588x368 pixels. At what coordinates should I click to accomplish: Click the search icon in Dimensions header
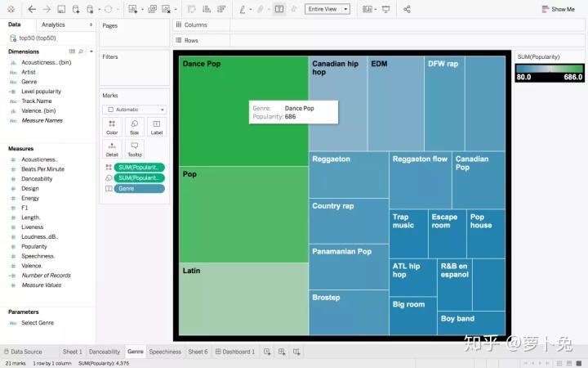81,52
